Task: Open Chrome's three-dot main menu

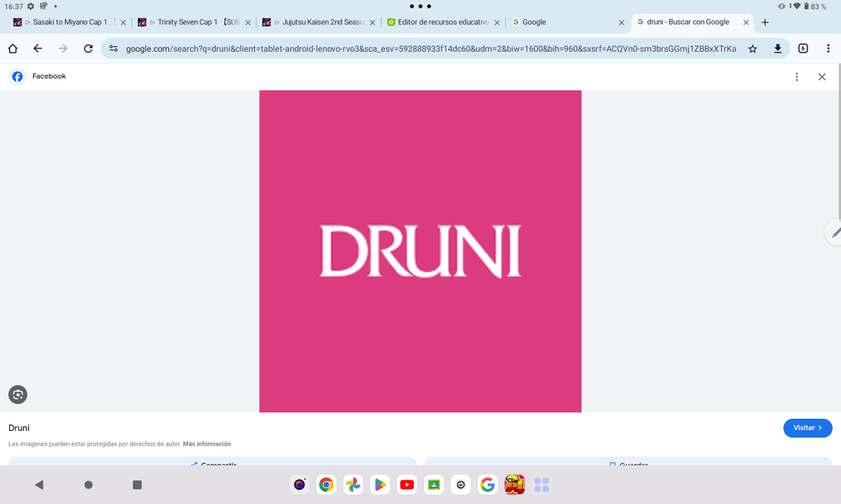Action: tap(828, 48)
